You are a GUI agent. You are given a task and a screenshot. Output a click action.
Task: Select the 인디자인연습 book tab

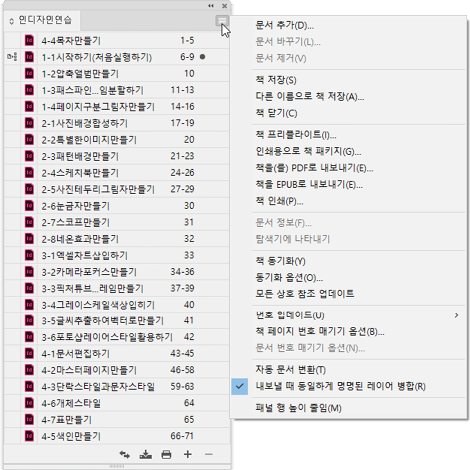[45, 20]
